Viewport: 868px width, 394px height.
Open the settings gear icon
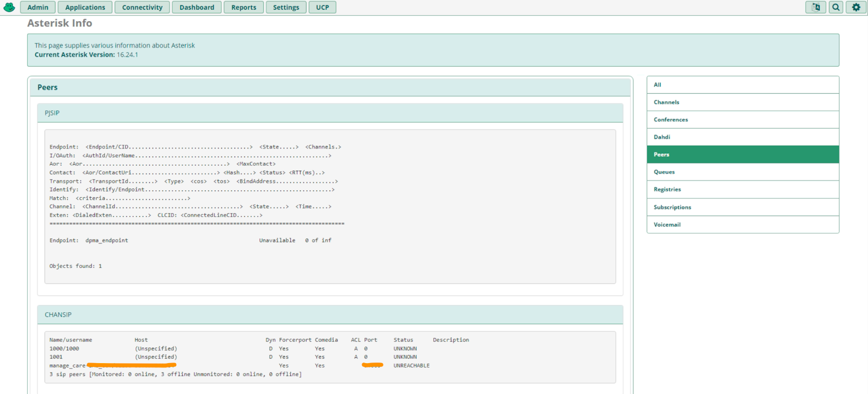point(856,7)
